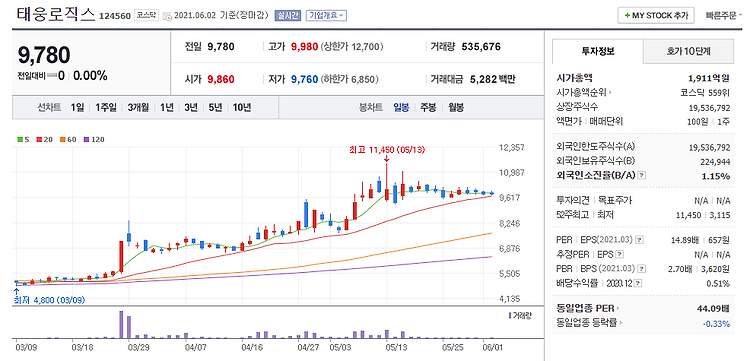This screenshot has height=361, width=750.
Task: Click the 외국인보유주식수(B) value 224,944
Action: click(x=714, y=161)
